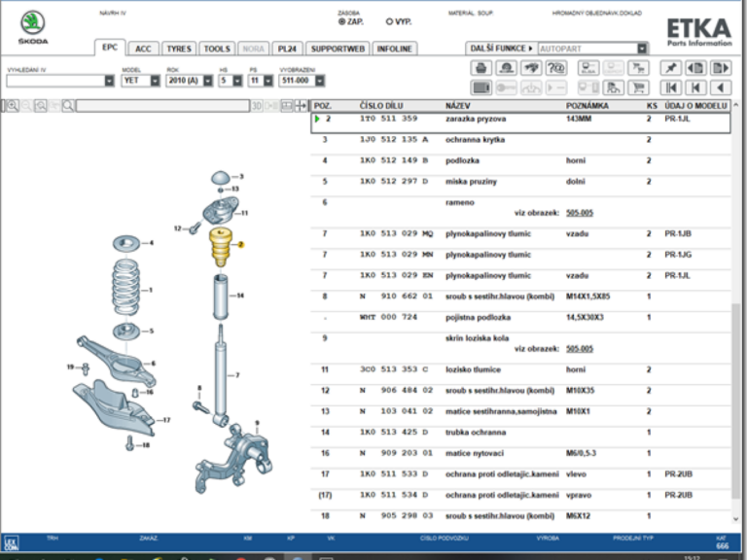747x560 pixels.
Task: Expand the ROK dropdown showing 2010 (A)
Action: click(x=206, y=82)
